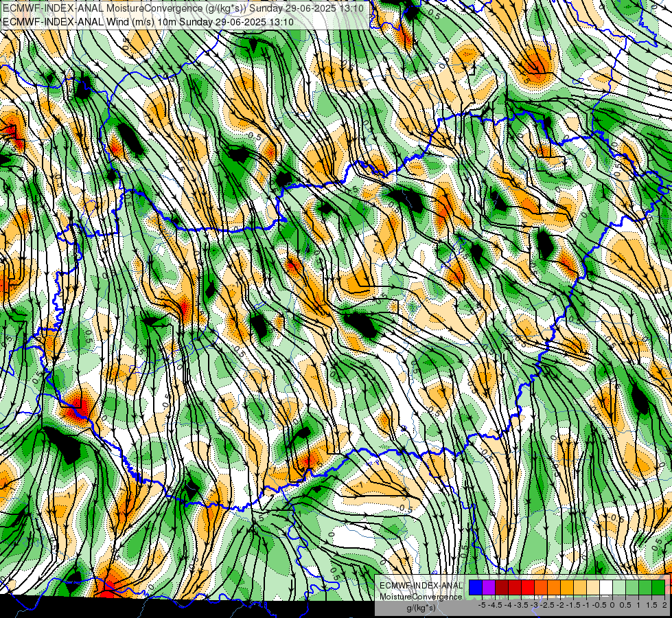Pick the orange swatch left of the -2 tick
The image size is (672, 618).
[554, 588]
